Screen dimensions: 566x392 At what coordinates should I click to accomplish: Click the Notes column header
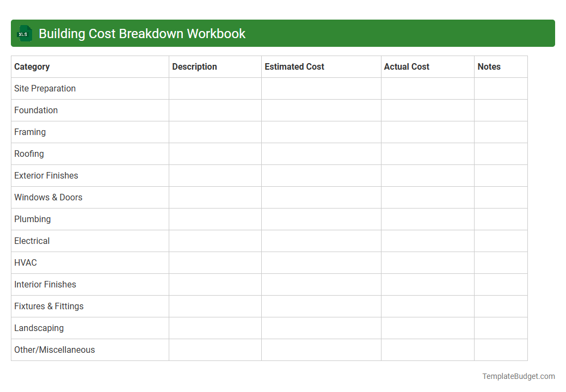click(x=489, y=66)
